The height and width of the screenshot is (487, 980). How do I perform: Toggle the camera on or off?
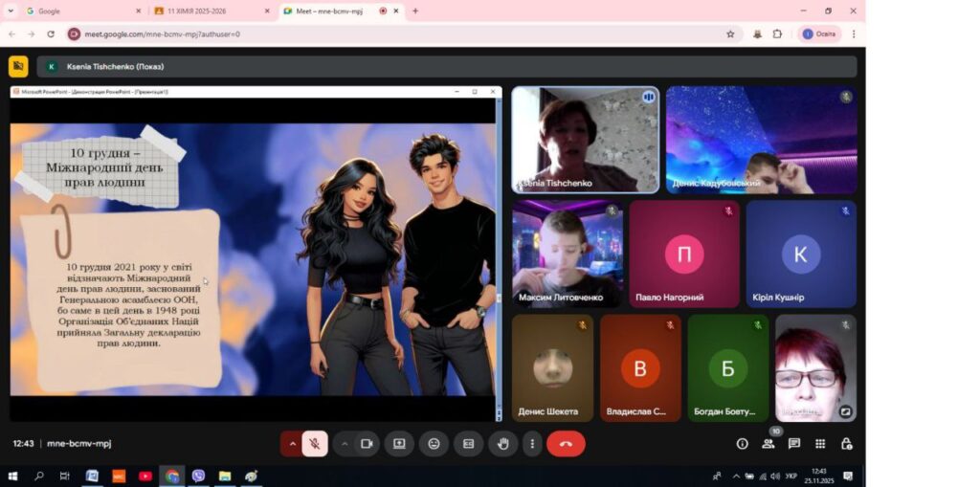pyautogui.click(x=366, y=444)
